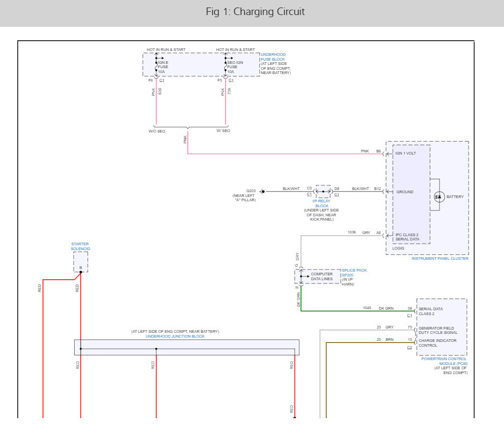This screenshot has height=438, width=504.
Task: Click the W/O SEO label
Action: pyautogui.click(x=157, y=131)
